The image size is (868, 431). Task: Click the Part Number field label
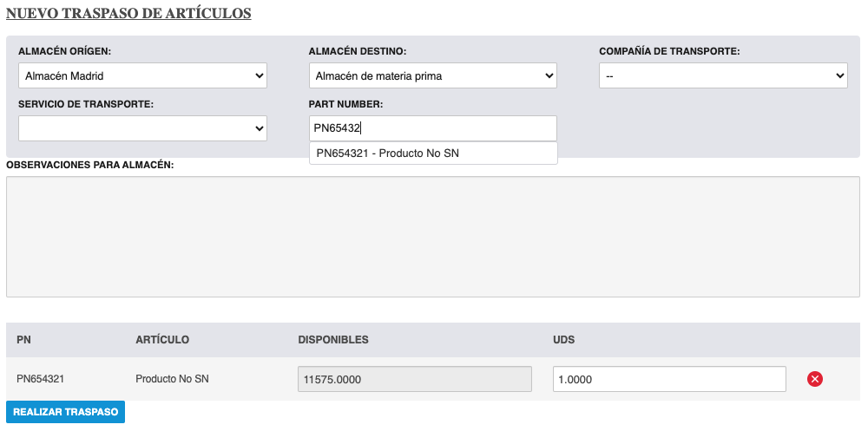click(x=345, y=104)
